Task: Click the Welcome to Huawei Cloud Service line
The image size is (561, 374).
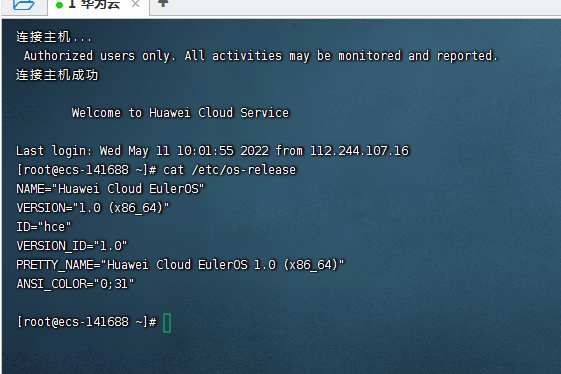Action: [180, 113]
